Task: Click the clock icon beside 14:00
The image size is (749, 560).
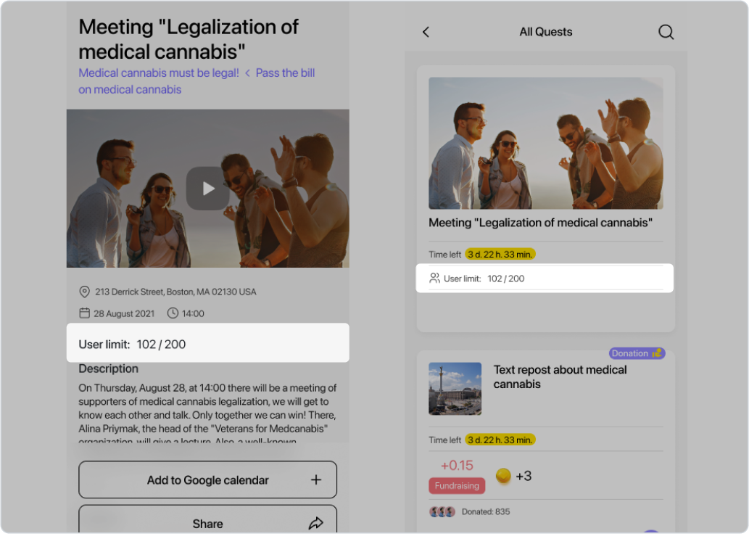Action: 173,313
